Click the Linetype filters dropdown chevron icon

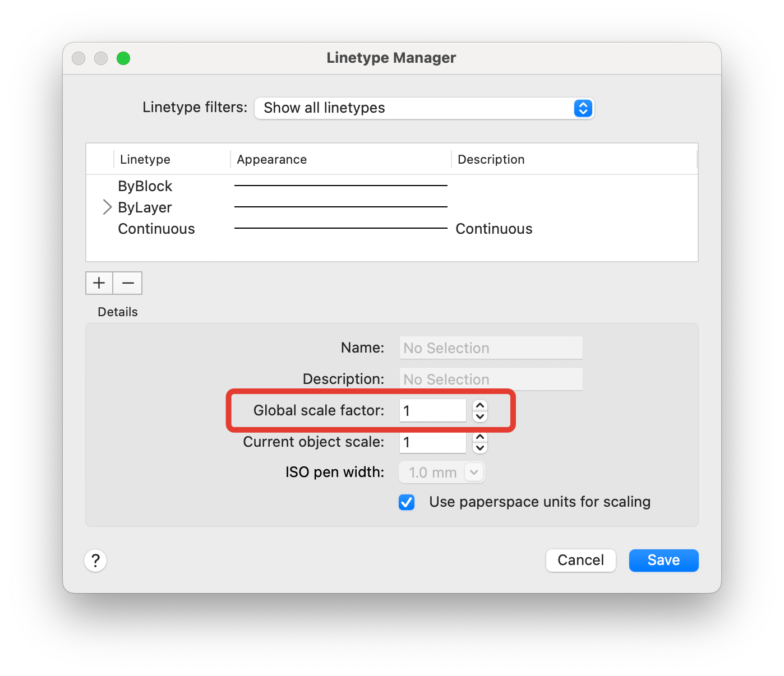(x=583, y=108)
